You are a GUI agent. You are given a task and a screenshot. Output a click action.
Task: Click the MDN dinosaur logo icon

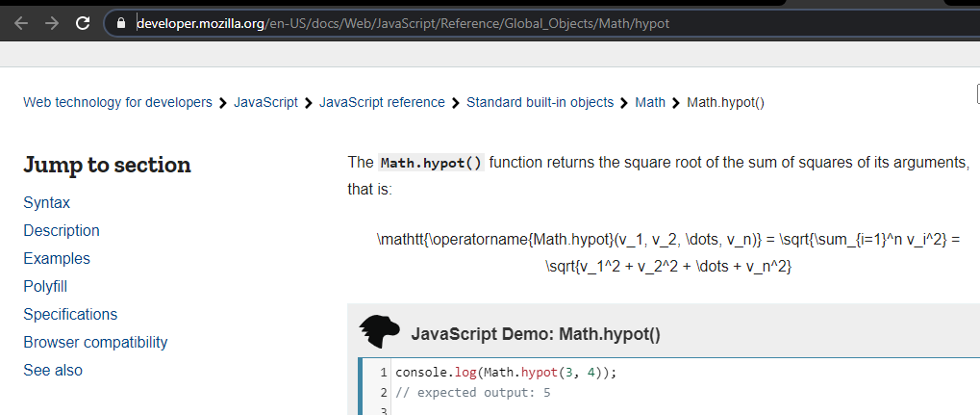tap(379, 332)
